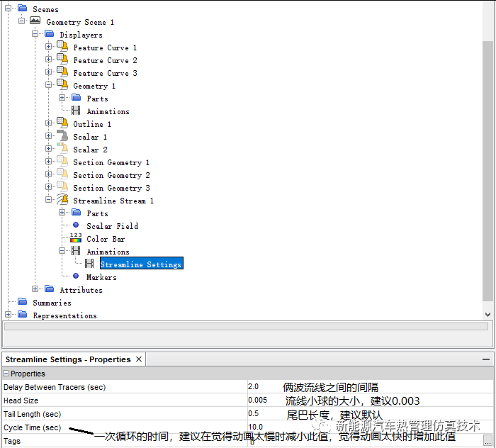Select the Section Geometry 2 label
This screenshot has width=496, height=448.
pyautogui.click(x=111, y=175)
